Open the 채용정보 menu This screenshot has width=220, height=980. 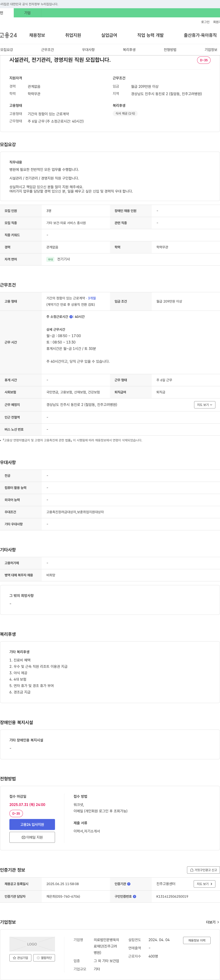click(x=37, y=35)
